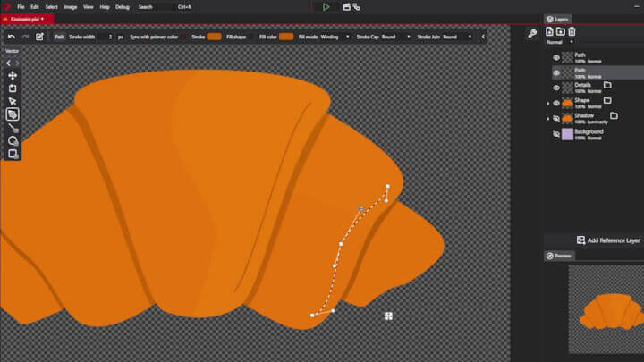Image resolution: width=644 pixels, height=362 pixels.
Task: Select the vector Rectangle tool
Action: point(13,154)
